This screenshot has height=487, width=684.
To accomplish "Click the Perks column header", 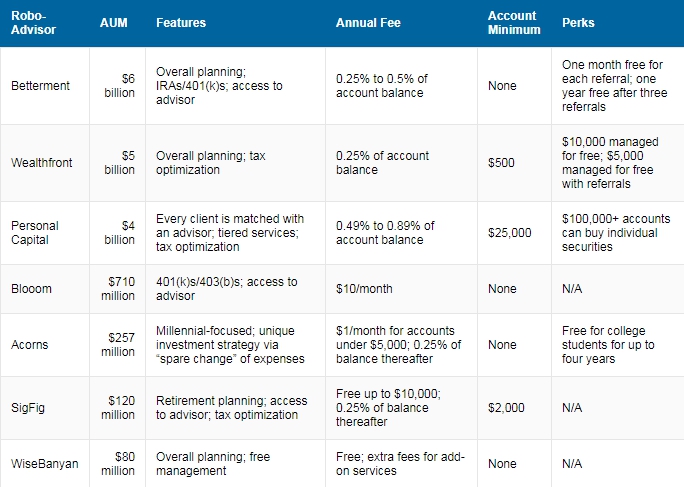I will click(x=578, y=22).
